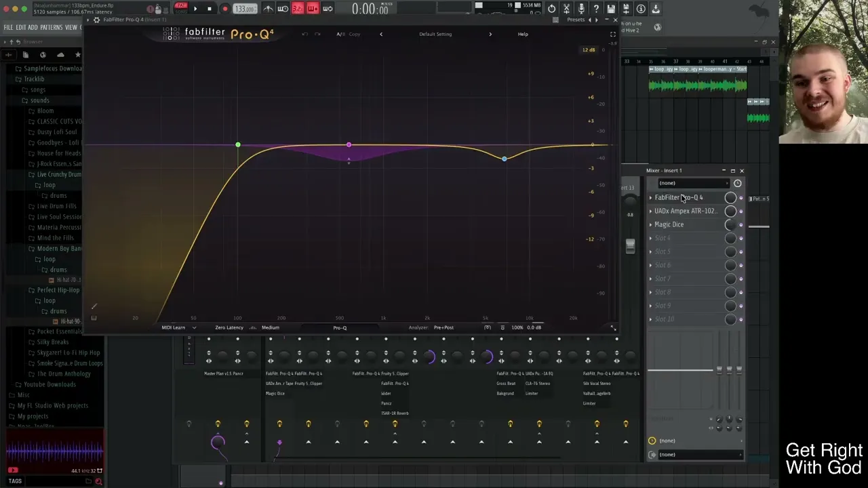The image size is (868, 488).
Task: Click the FabFilter undo arrow
Action: [x=305, y=34]
